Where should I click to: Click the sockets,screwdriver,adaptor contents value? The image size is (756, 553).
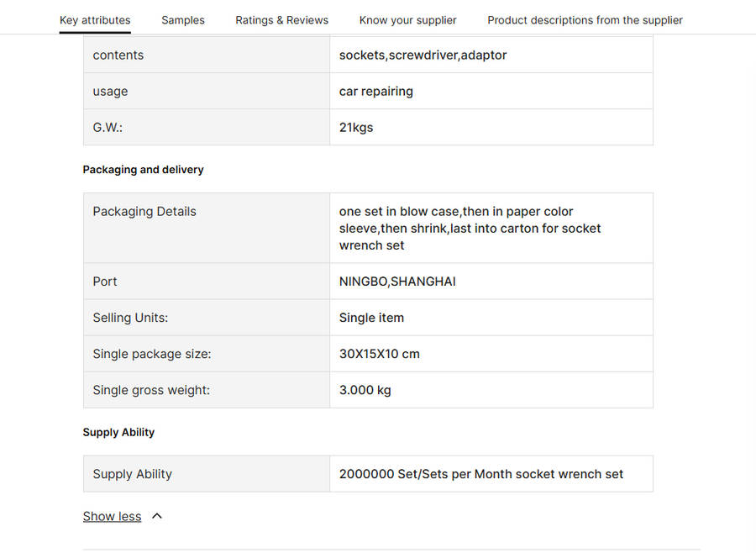tap(423, 55)
